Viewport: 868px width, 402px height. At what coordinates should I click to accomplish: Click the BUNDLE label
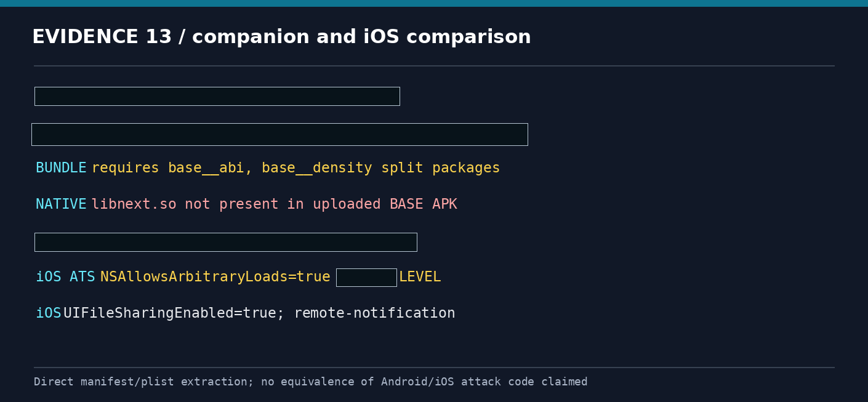[61, 168]
